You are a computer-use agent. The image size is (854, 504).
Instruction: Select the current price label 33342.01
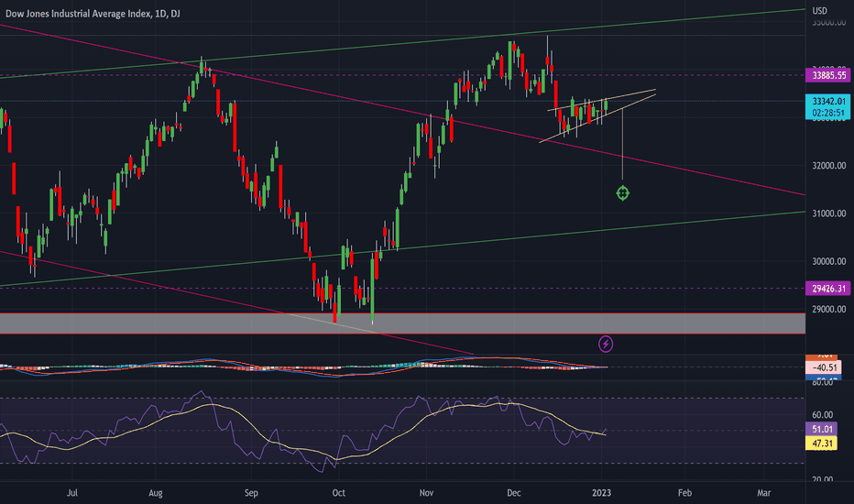click(828, 101)
